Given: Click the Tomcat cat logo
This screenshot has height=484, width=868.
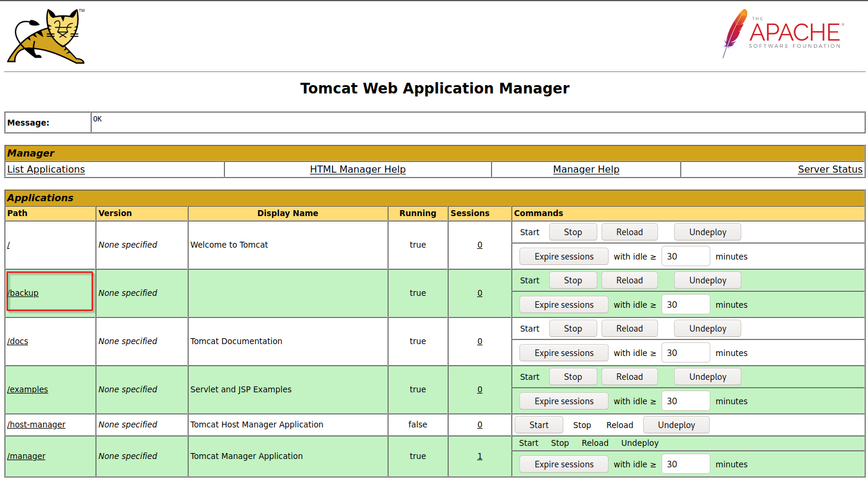Looking at the screenshot, I should 46,36.
